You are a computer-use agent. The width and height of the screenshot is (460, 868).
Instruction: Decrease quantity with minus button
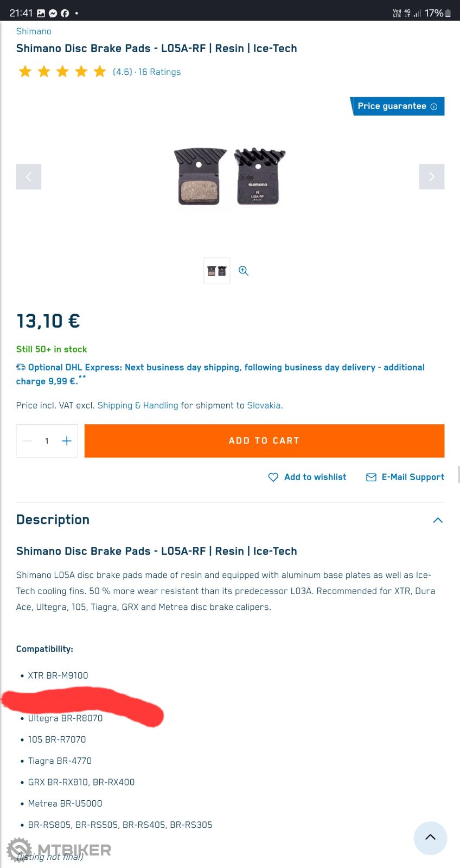28,441
